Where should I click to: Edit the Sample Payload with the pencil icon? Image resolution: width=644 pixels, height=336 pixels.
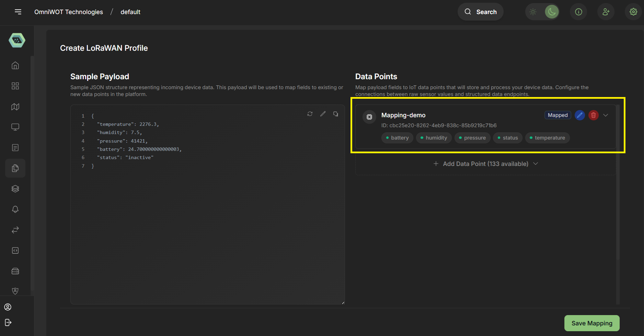pyautogui.click(x=323, y=113)
